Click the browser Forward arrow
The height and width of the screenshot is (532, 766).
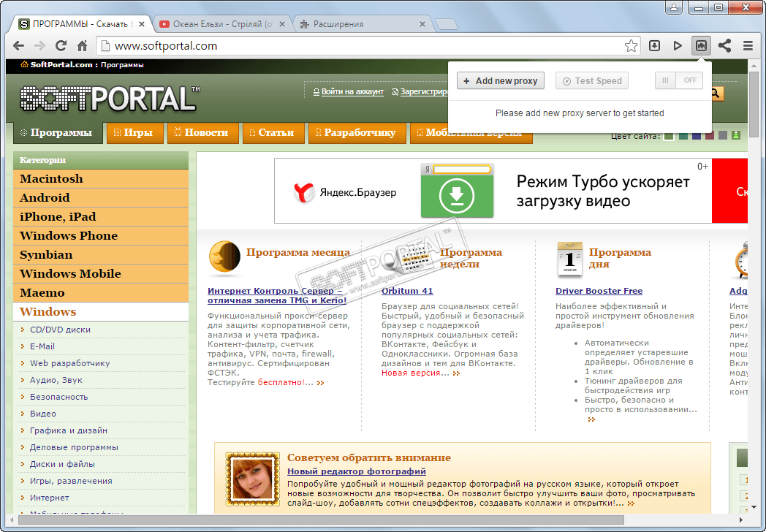[39, 46]
